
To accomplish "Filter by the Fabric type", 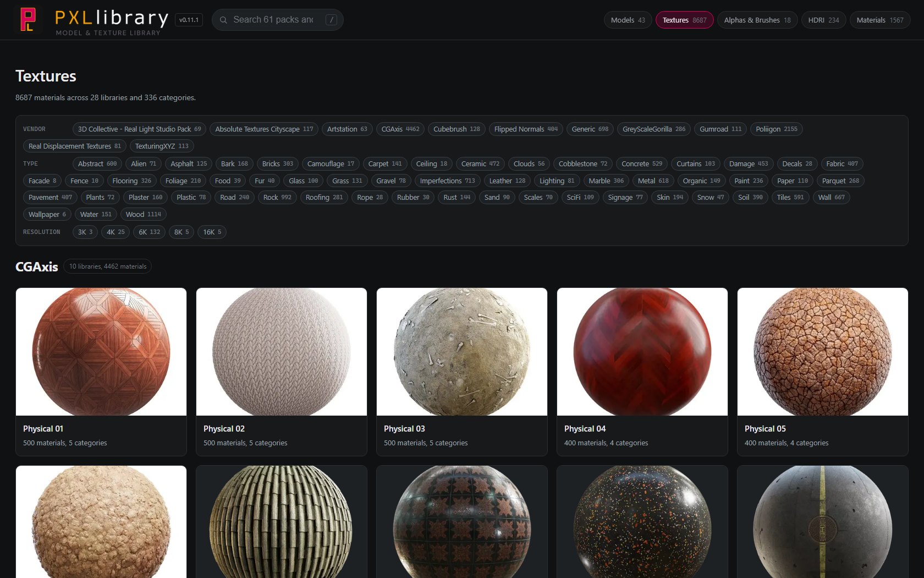I will [842, 164].
